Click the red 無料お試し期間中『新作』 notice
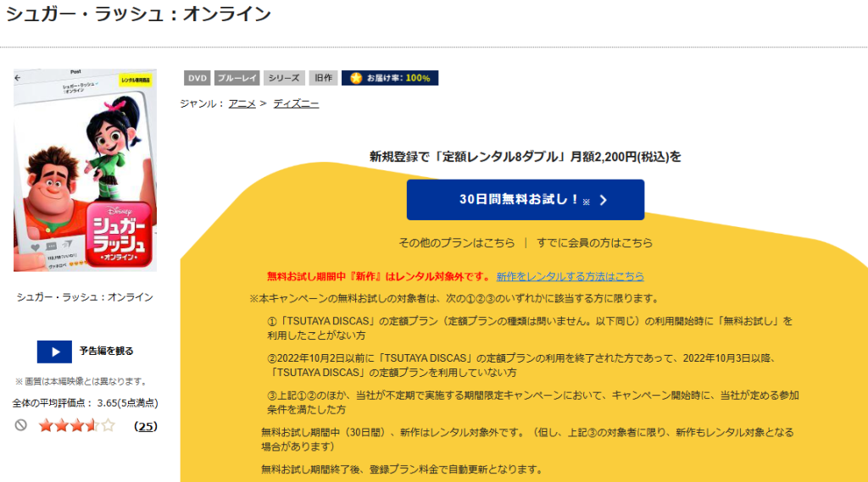Screen dimensions: 868x482 [x=379, y=276]
